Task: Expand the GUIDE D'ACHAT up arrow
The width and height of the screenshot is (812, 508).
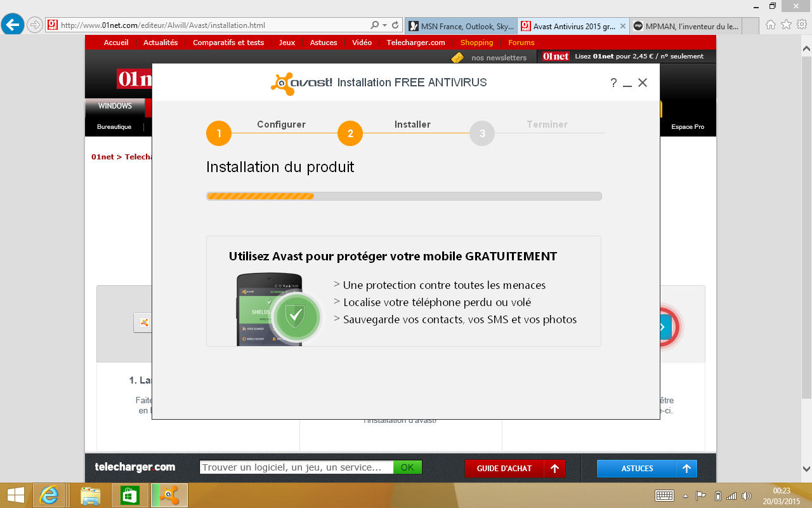Action: click(554, 469)
